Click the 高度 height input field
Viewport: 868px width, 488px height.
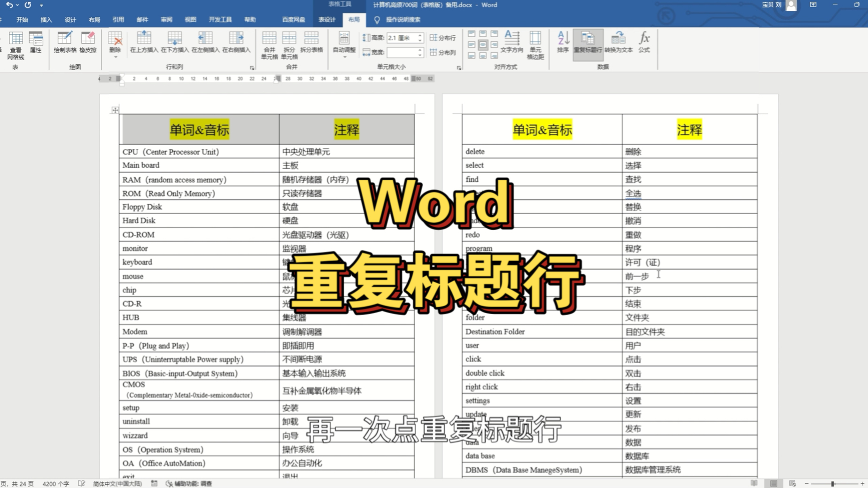pos(402,39)
